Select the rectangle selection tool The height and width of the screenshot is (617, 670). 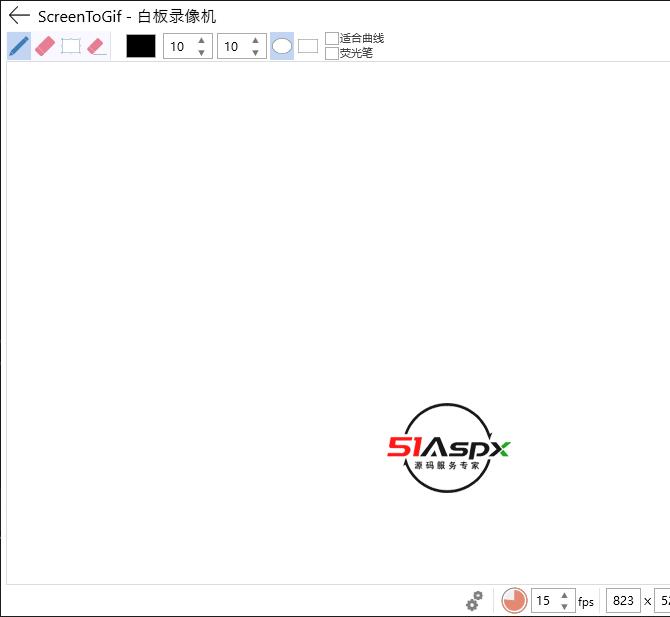tap(71, 46)
